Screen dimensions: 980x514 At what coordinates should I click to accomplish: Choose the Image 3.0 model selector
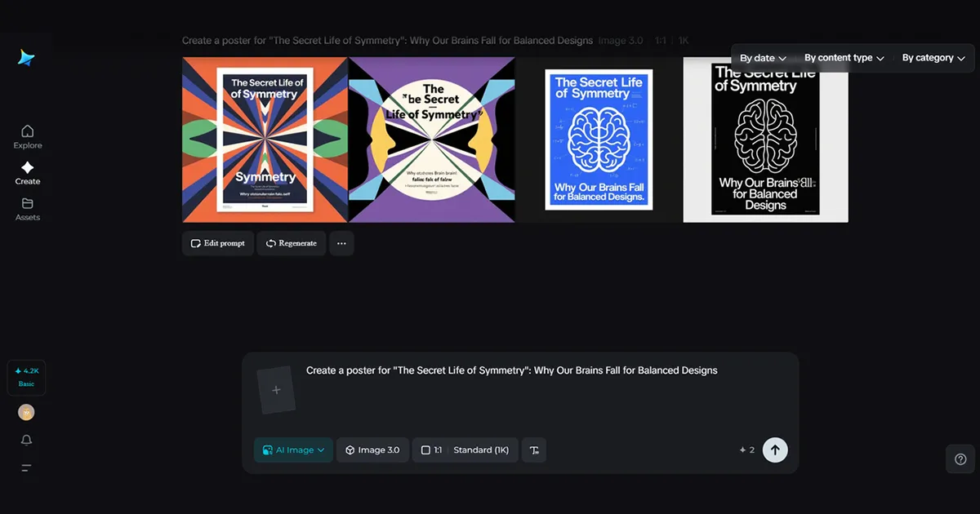[x=372, y=450]
